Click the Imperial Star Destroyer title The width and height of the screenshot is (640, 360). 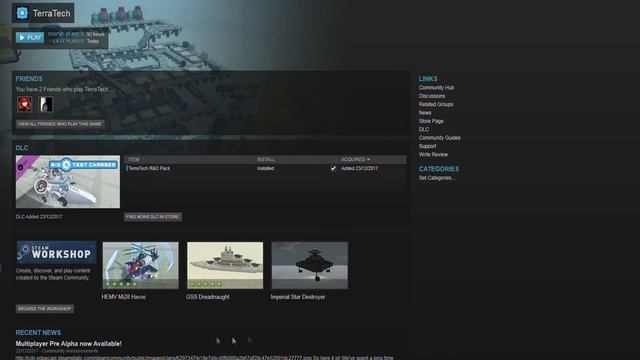(298, 297)
